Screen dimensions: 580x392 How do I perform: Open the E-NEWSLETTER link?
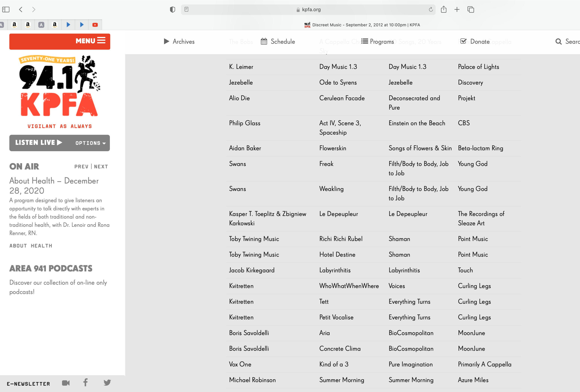coord(28,384)
